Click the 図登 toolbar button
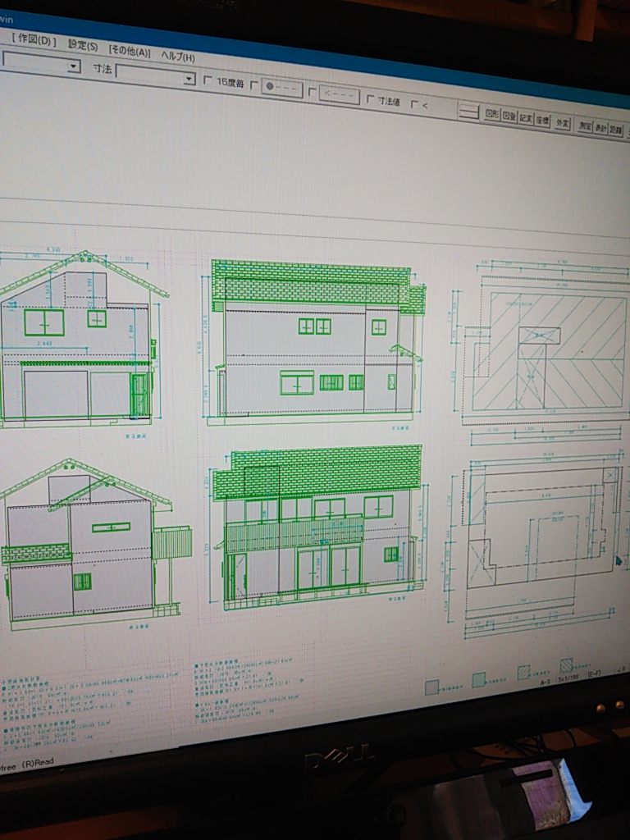Image resolution: width=630 pixels, height=840 pixels. (x=509, y=117)
